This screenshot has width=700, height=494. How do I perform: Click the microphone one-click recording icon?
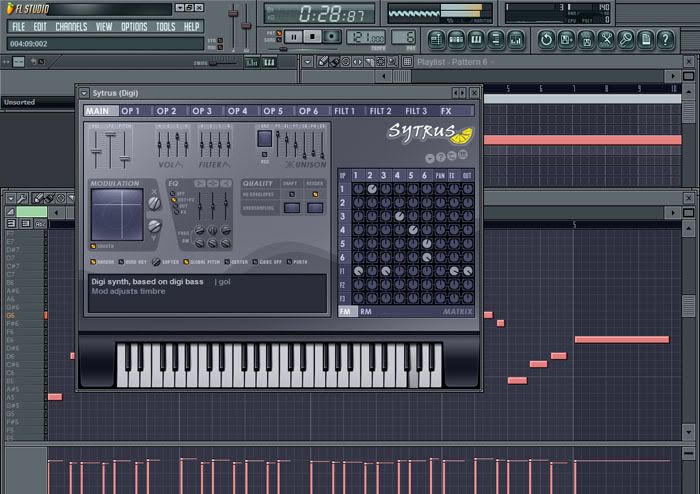[626, 40]
